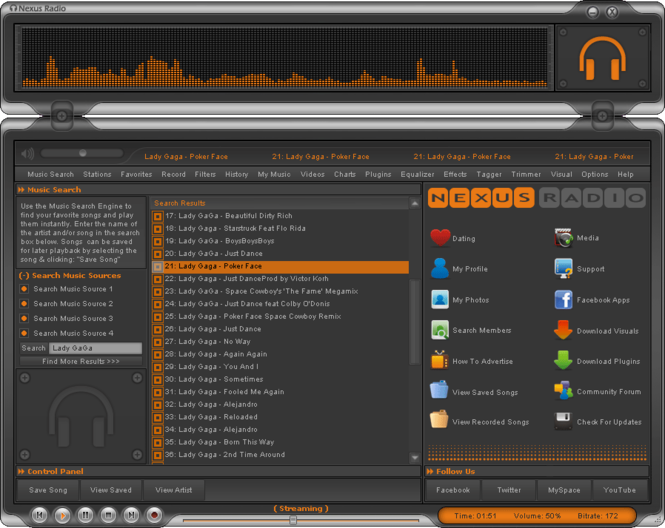The height and width of the screenshot is (528, 665).
Task: Click Download Visuals orange arrow icon
Action: pyautogui.click(x=563, y=330)
